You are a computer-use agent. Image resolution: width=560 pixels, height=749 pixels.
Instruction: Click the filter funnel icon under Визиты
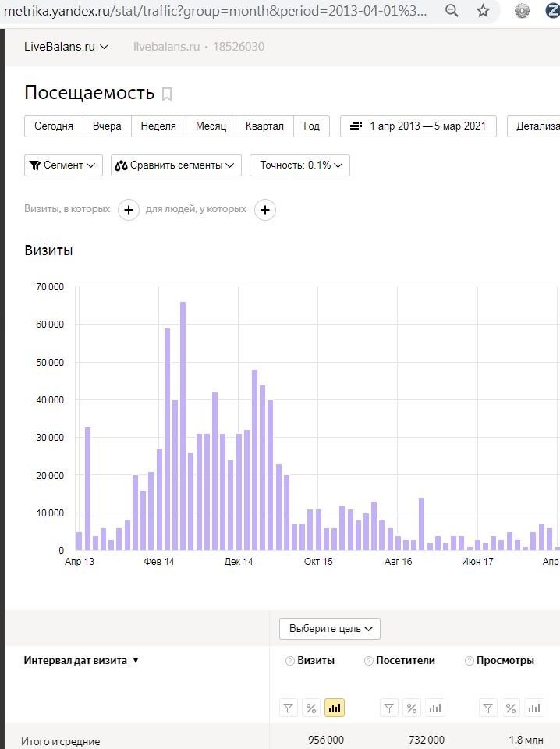coord(289,708)
